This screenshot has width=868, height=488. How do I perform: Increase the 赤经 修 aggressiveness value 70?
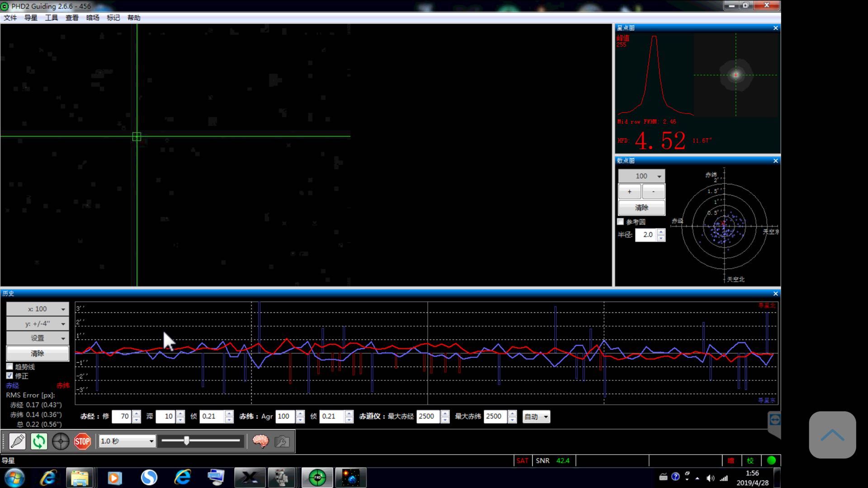(137, 413)
